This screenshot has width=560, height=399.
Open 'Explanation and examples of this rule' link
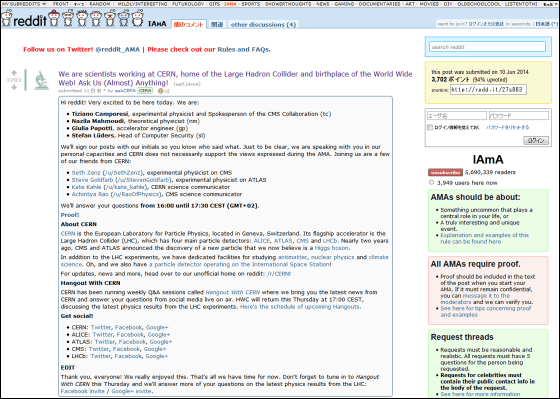point(485,238)
